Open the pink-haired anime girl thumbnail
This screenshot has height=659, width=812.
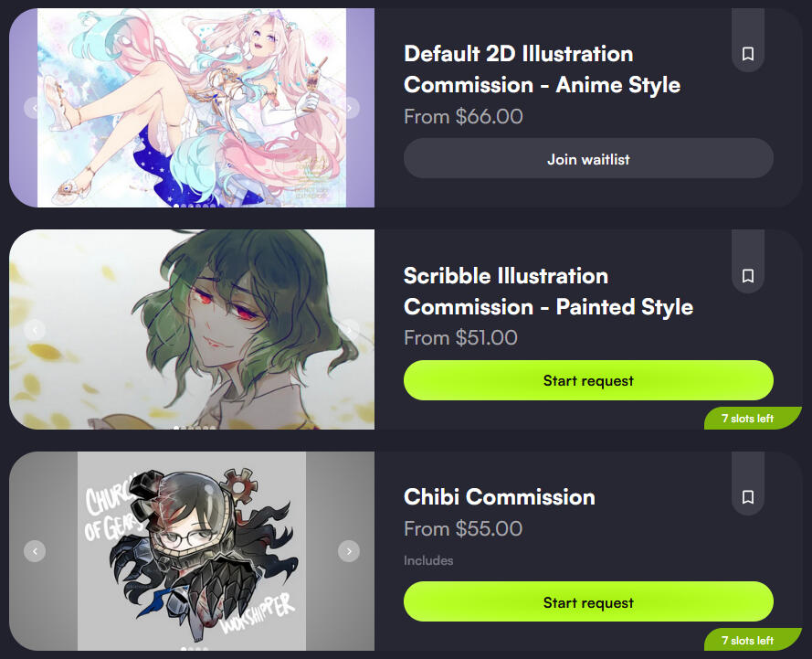click(x=192, y=108)
